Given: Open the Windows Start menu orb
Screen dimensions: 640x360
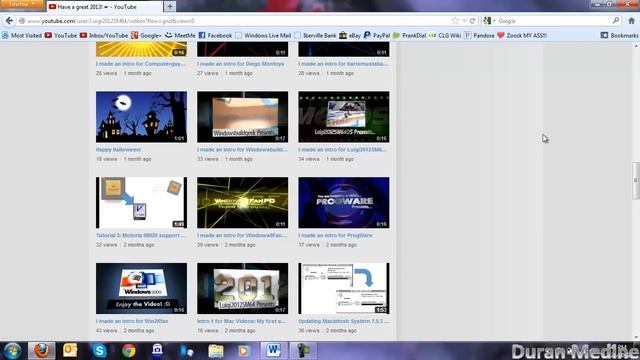Looking at the screenshot, I should tap(12, 351).
